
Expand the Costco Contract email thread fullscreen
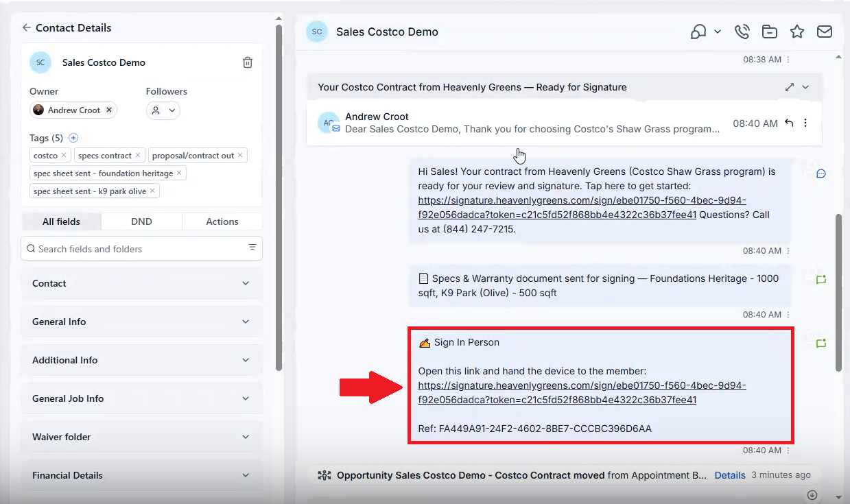click(790, 87)
